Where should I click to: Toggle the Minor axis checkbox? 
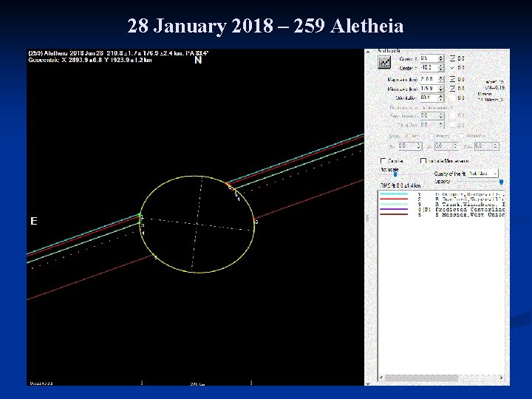pyautogui.click(x=453, y=89)
